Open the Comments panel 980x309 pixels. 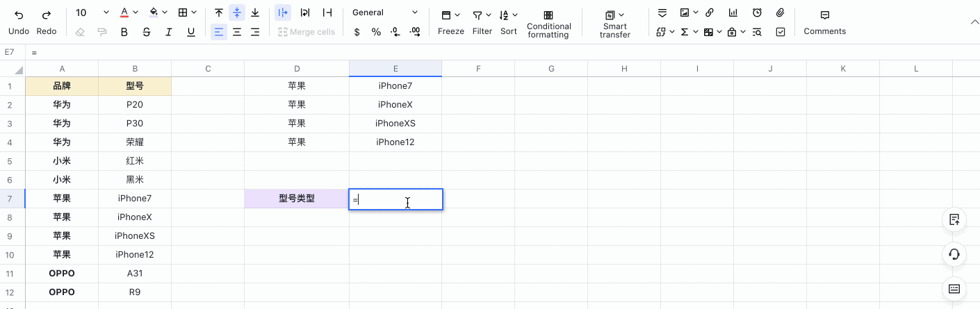(x=824, y=15)
